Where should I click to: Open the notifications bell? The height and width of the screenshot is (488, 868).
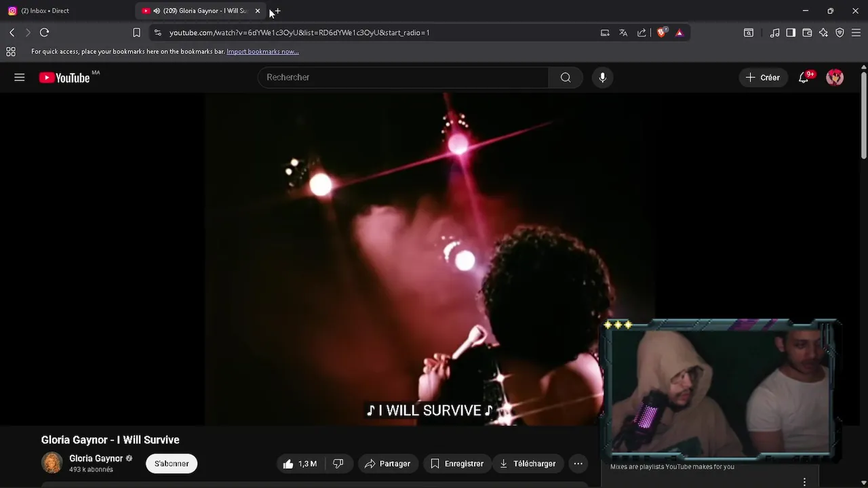pyautogui.click(x=804, y=77)
